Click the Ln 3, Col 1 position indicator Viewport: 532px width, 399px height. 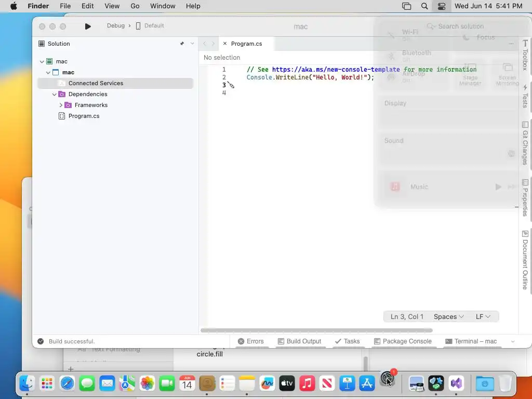407,316
